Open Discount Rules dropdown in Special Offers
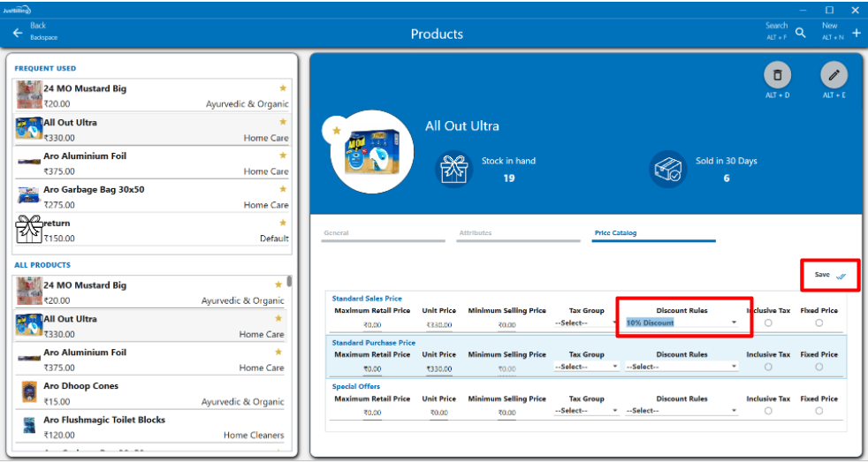The width and height of the screenshot is (868, 463). pyautogui.click(x=681, y=411)
